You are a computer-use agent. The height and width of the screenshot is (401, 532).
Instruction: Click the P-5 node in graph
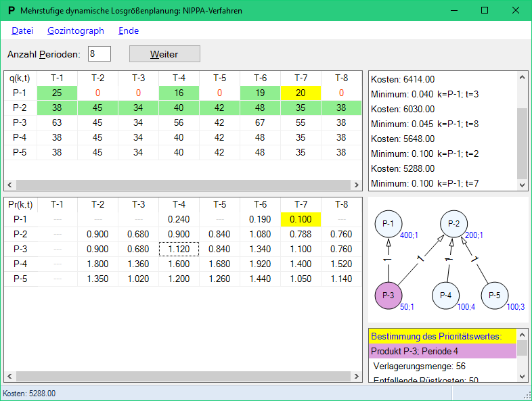495,296
